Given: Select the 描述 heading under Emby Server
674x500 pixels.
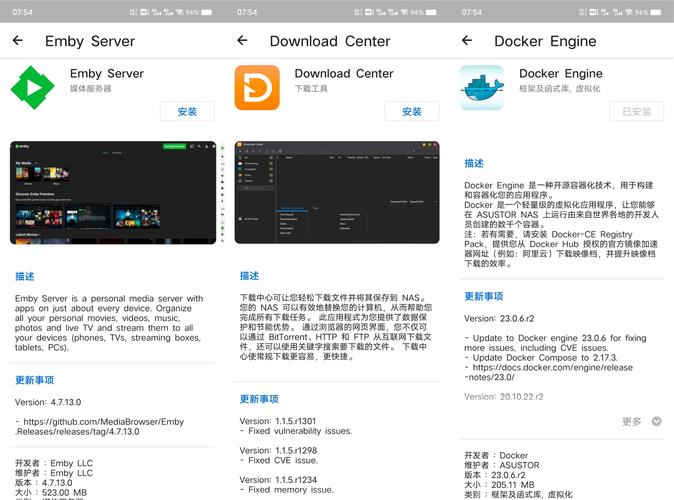Looking at the screenshot, I should [x=25, y=276].
